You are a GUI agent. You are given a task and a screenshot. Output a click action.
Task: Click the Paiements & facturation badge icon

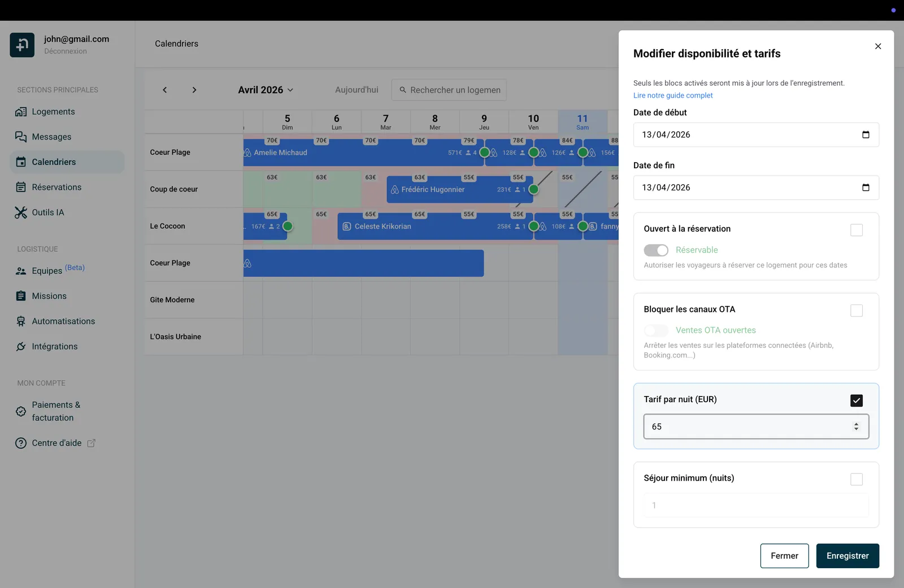click(21, 411)
